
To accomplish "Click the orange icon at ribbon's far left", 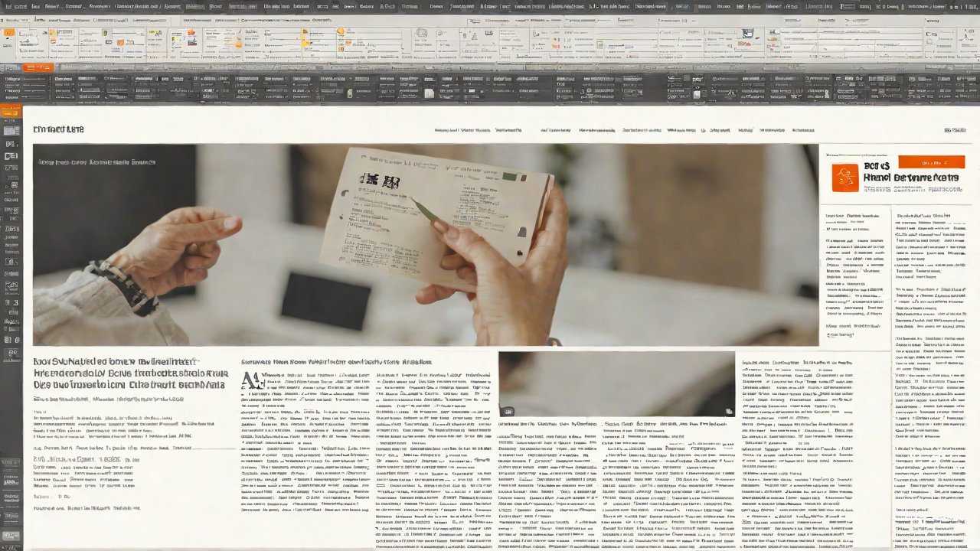I will [x=8, y=33].
